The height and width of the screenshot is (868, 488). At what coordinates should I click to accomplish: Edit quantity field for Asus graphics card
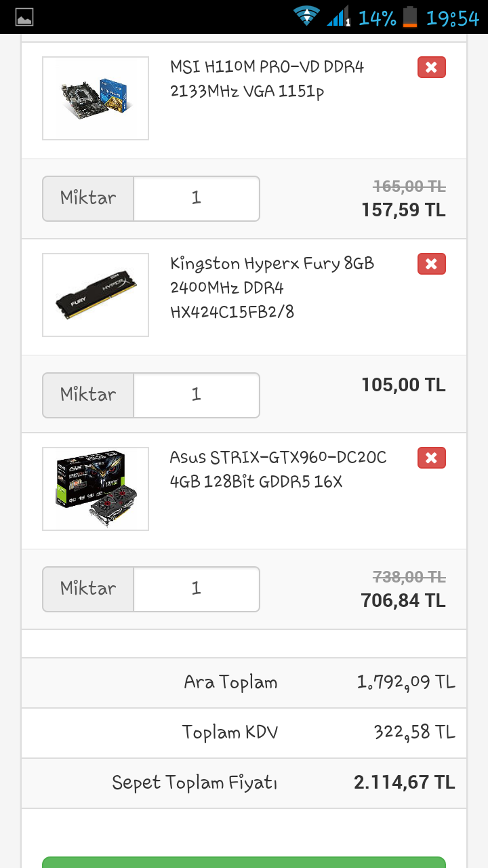[197, 588]
